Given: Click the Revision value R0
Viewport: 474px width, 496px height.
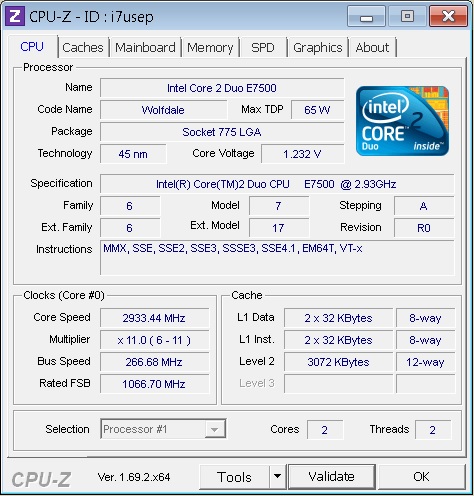Looking at the screenshot, I should pyautogui.click(x=424, y=228).
